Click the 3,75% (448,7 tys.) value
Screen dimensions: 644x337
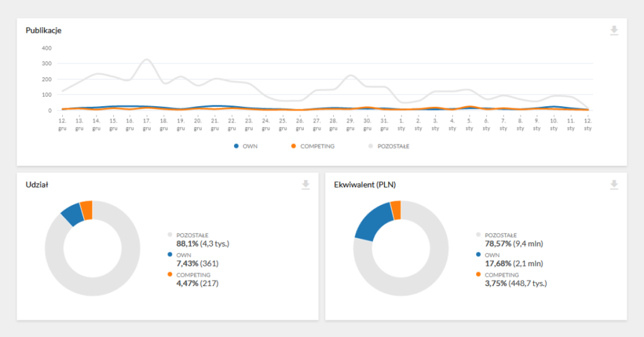pyautogui.click(x=516, y=283)
